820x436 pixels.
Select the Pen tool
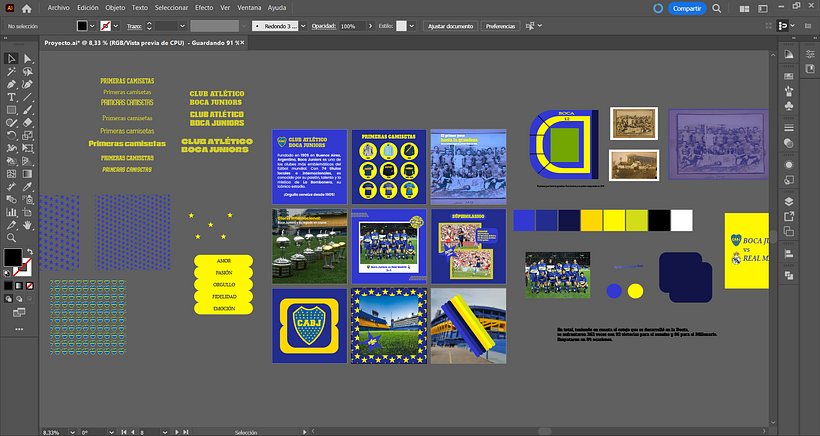(x=11, y=84)
